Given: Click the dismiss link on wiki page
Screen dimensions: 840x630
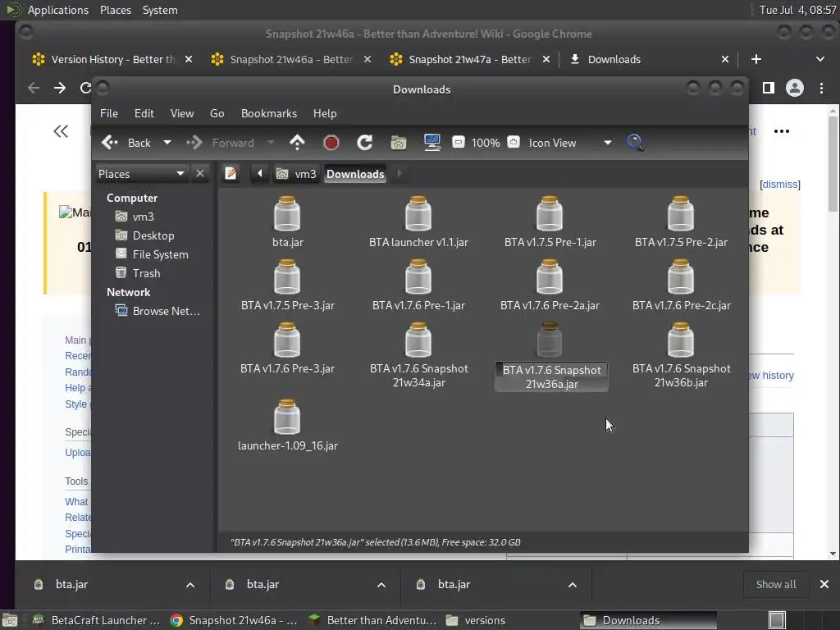Looking at the screenshot, I should click(x=780, y=185).
